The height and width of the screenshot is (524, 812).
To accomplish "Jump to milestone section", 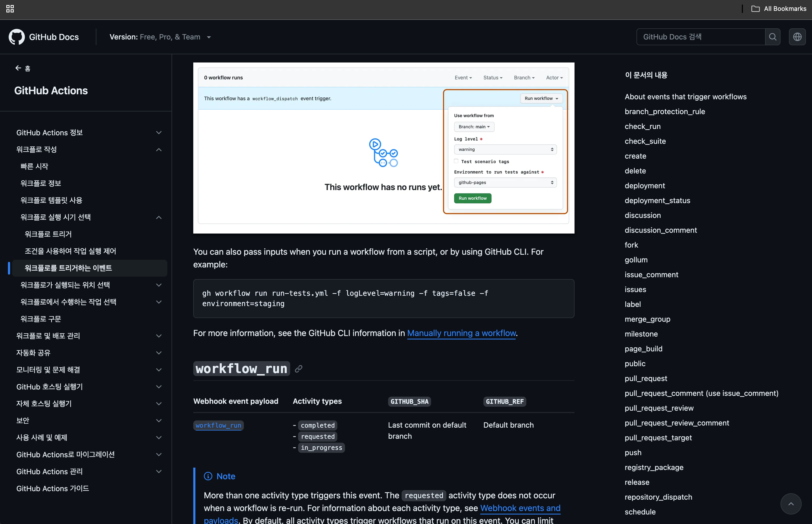I will 641,334.
